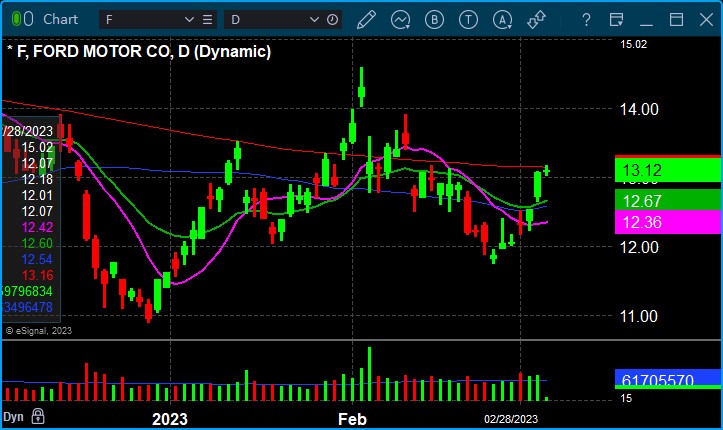Click the 2023 label on the time axis
Screen dimensions: 723x430
[170, 419]
